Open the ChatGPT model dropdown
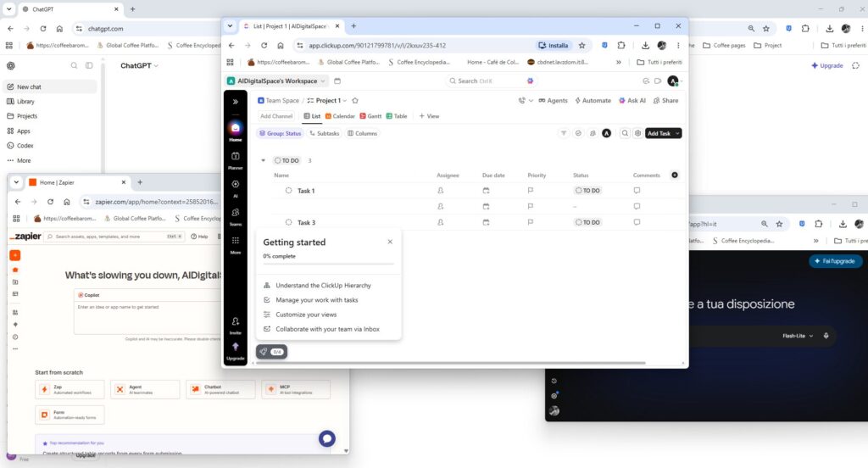Viewport: 868px width, 468px height. [140, 65]
